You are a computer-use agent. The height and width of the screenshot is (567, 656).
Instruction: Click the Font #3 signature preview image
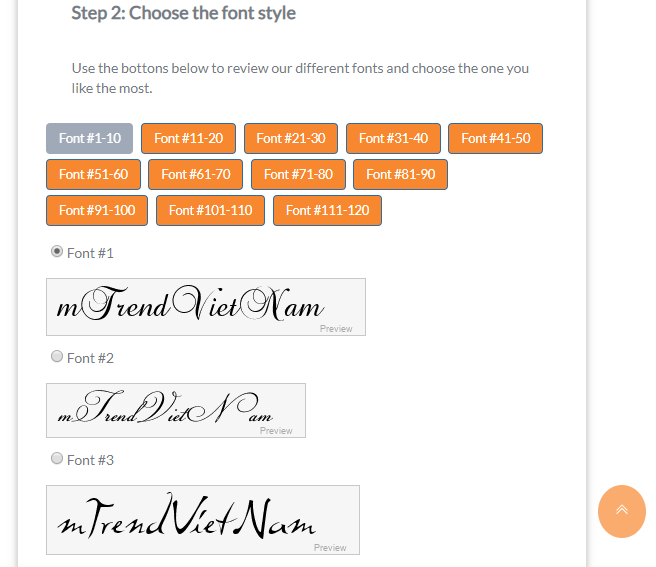(x=202, y=520)
